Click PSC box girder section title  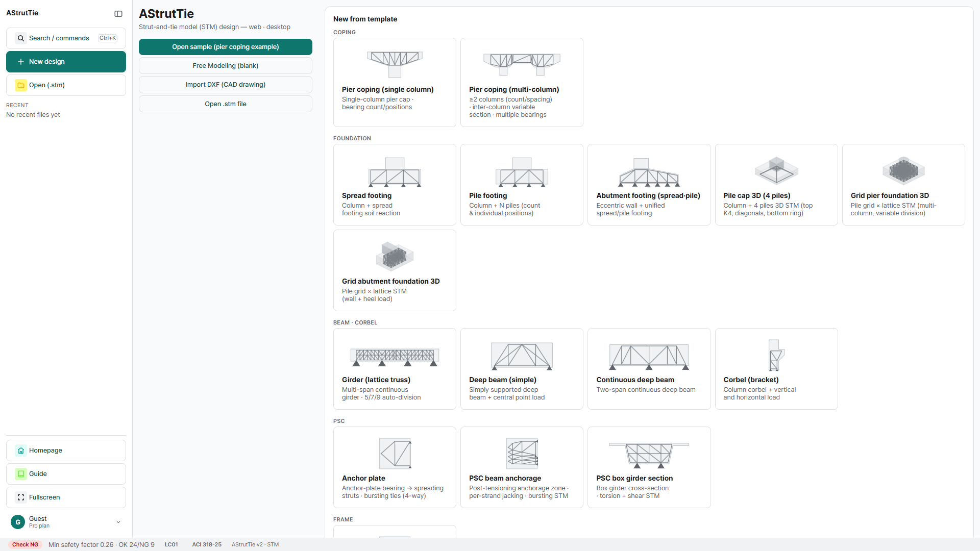click(634, 479)
